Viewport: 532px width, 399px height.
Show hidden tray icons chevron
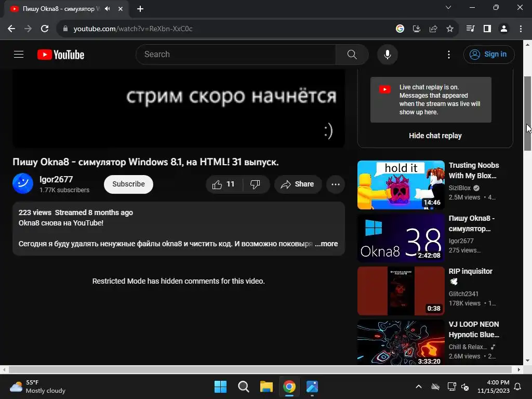click(x=419, y=387)
